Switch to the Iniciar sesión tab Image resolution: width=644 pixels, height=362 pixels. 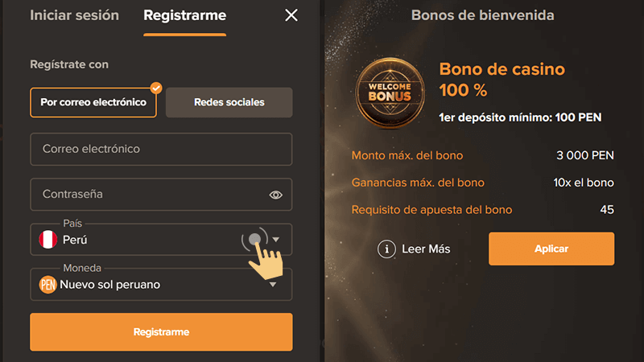74,15
